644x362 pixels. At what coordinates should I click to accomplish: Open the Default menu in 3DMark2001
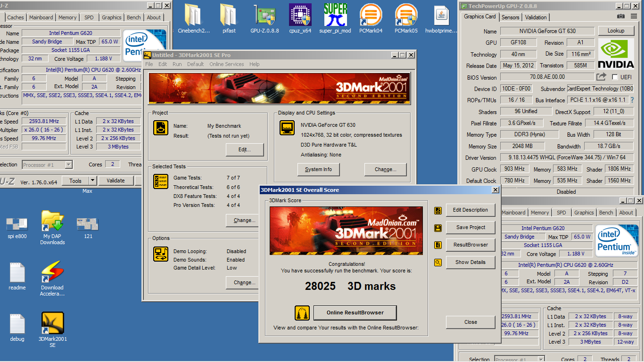pos(195,64)
